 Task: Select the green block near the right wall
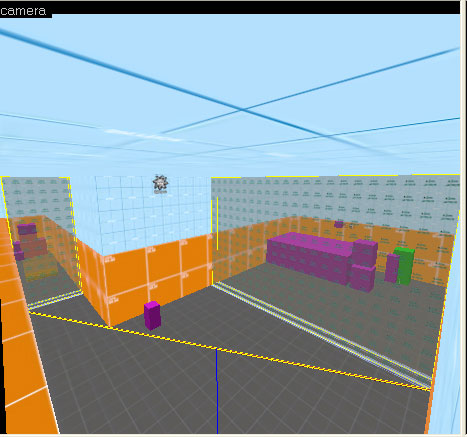point(405,266)
